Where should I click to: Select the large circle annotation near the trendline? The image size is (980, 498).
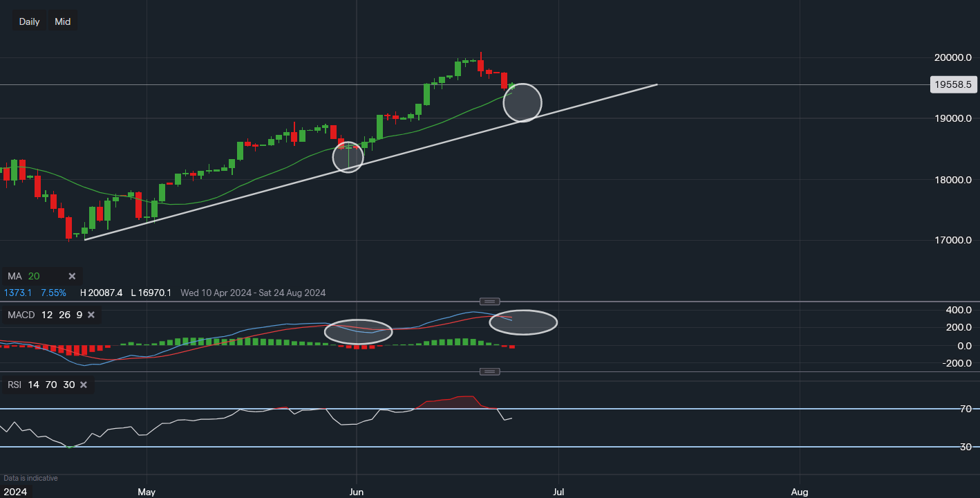pos(523,102)
